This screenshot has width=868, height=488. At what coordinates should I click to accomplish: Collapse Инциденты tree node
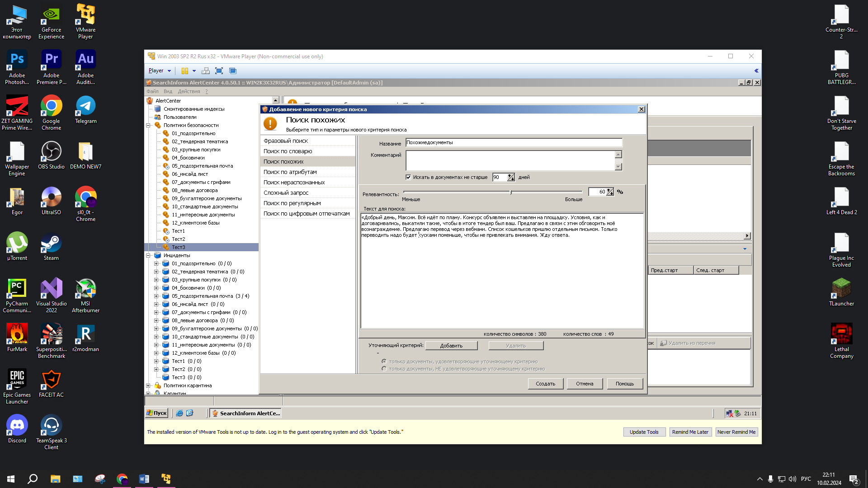click(x=148, y=255)
